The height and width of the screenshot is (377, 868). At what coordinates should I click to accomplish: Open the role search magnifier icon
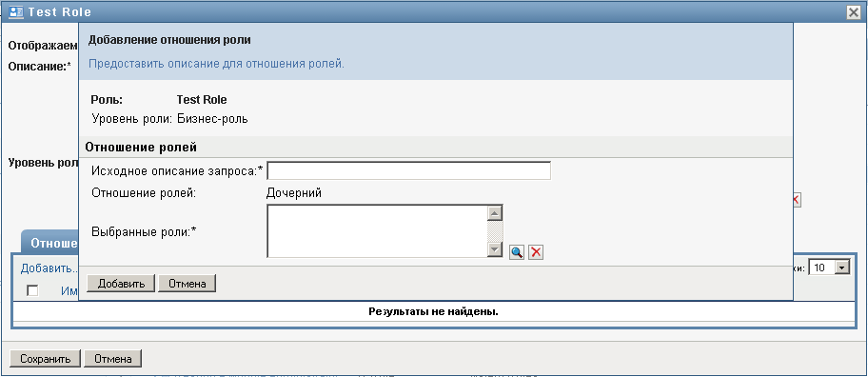coord(517,252)
